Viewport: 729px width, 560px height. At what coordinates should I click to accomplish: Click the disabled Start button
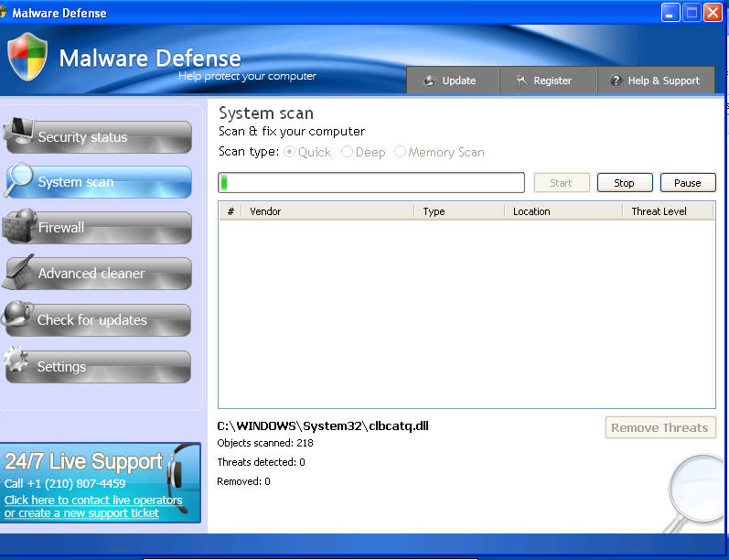pos(562,183)
